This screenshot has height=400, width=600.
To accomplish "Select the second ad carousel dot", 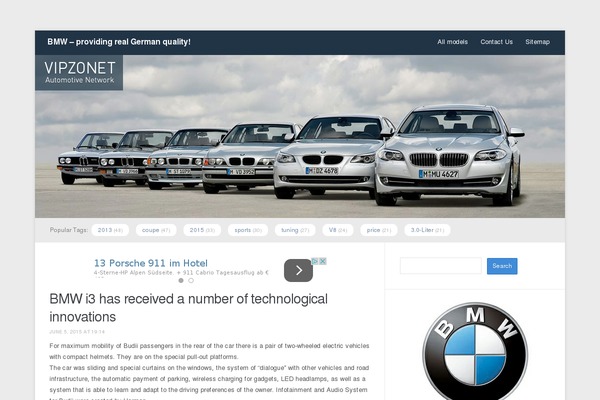I will pyautogui.click(x=191, y=281).
